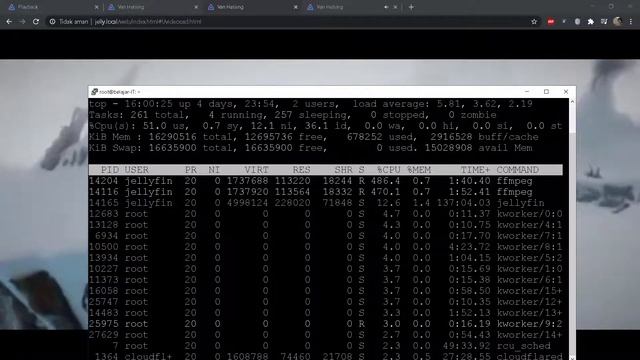The height and width of the screenshot is (360, 640).
Task: Click the kworker/4:1 process row
Action: [325, 225]
